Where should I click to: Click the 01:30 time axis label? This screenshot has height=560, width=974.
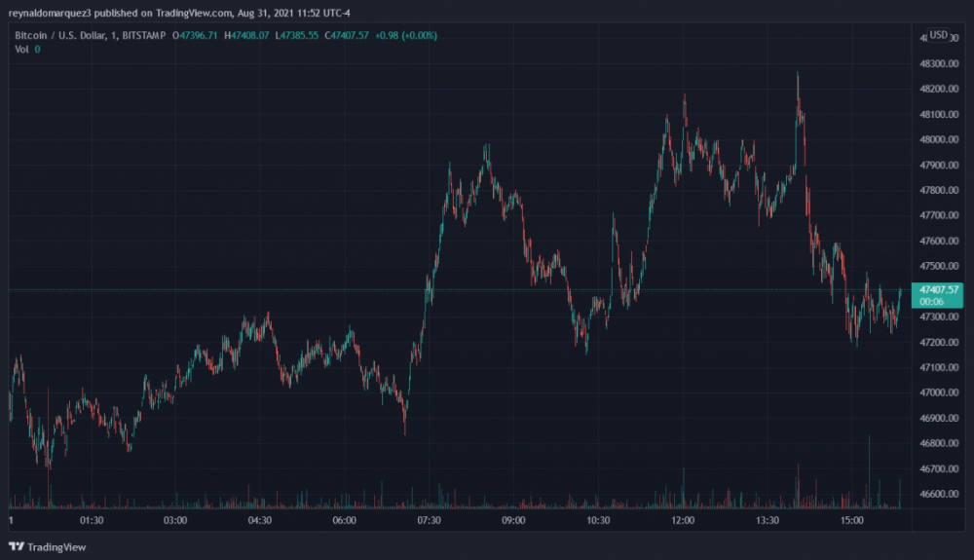click(92, 521)
